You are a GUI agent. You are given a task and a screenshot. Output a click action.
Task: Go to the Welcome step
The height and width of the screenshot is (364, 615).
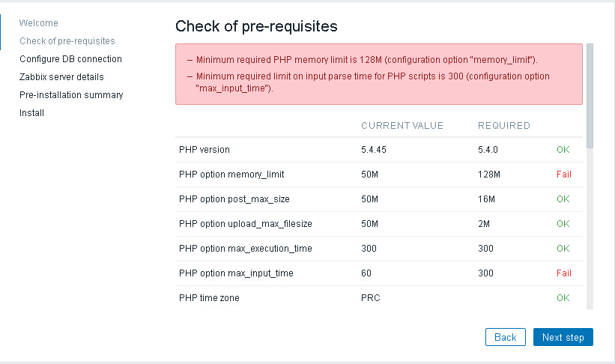click(39, 23)
